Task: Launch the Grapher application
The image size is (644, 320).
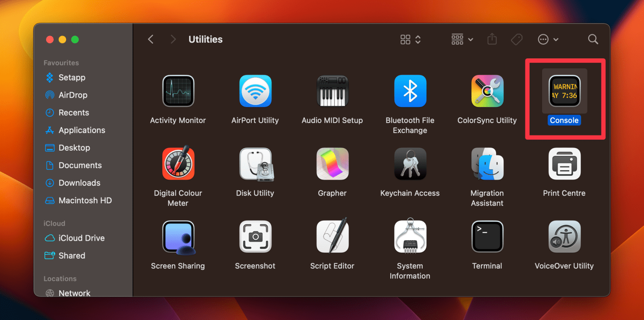Action: pos(332,164)
